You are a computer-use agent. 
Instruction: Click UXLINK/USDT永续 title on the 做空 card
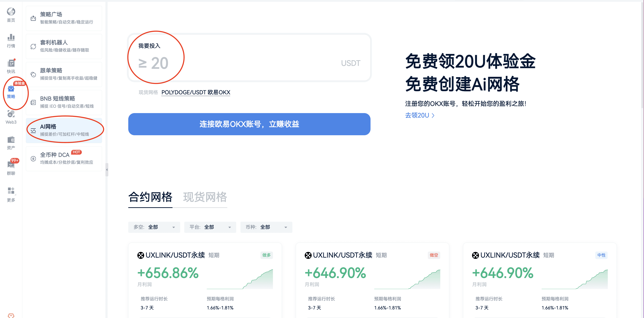[x=343, y=255]
